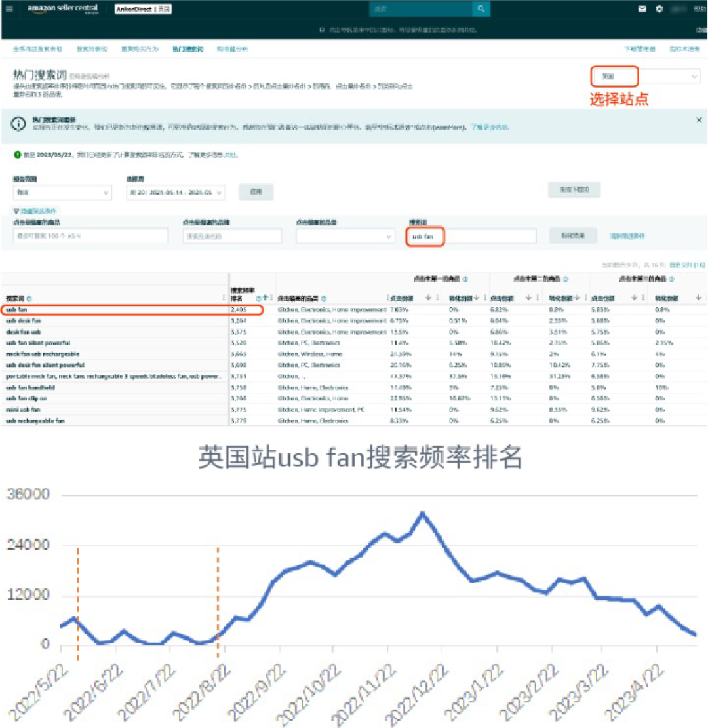Select the 'usb fan clip on' row
This screenshot has height=728, width=708.
[354, 399]
